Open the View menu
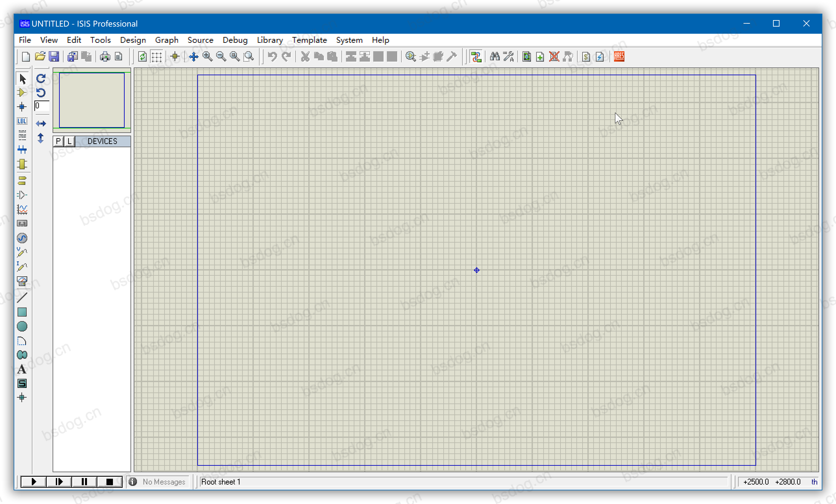836x504 pixels. coord(48,40)
